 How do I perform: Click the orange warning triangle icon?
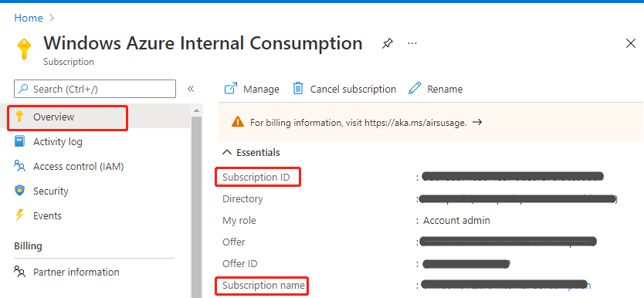(x=238, y=122)
